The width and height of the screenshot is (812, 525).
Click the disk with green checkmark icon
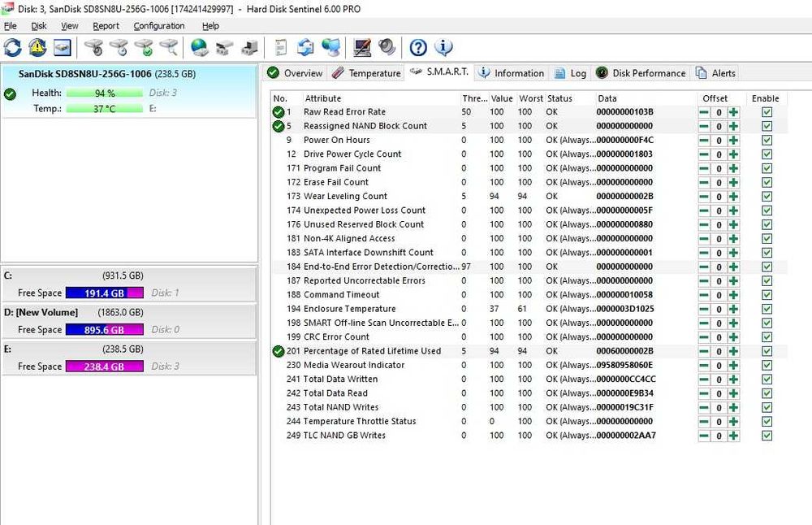point(144,48)
